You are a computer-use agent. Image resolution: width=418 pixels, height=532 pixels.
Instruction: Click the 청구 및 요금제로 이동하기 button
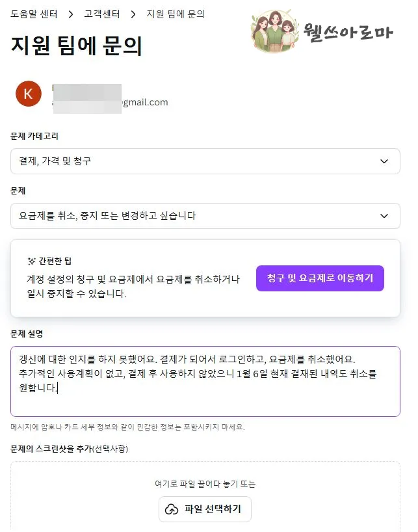pos(319,277)
